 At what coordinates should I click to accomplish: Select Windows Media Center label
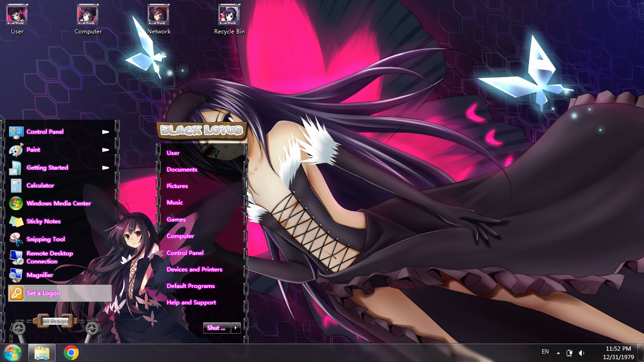tap(59, 204)
